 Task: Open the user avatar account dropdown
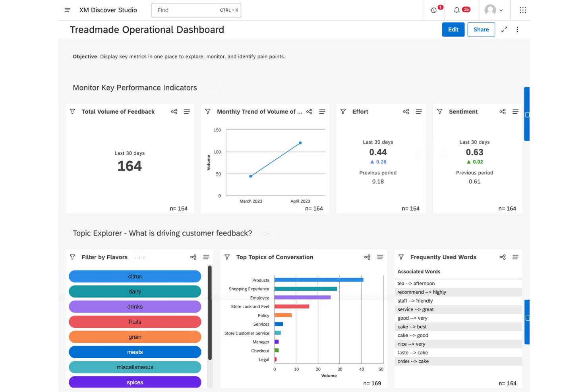pos(494,10)
